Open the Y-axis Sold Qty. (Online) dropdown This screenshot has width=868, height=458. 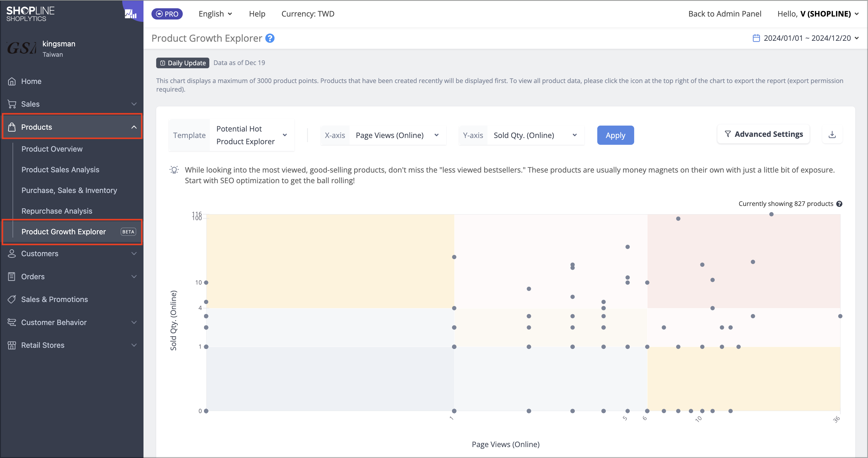pos(521,135)
